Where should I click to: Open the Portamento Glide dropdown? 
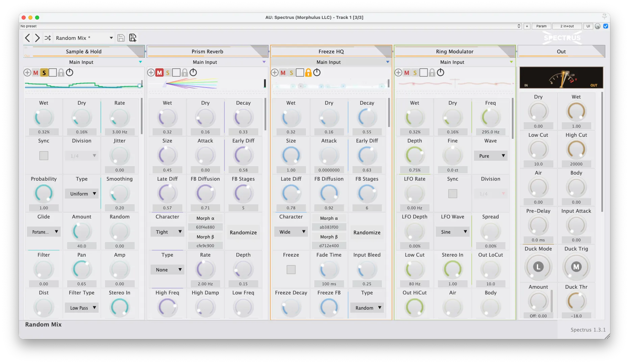pyautogui.click(x=44, y=232)
